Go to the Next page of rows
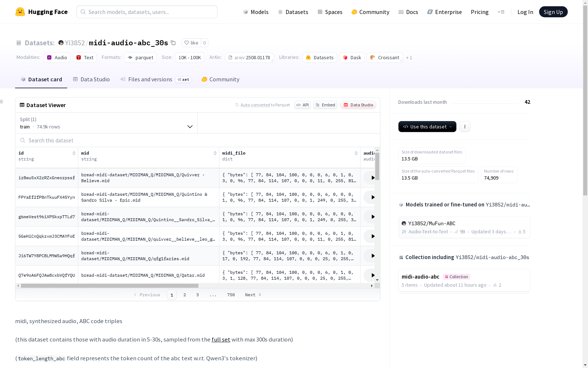588x368 pixels. pyautogui.click(x=253, y=295)
